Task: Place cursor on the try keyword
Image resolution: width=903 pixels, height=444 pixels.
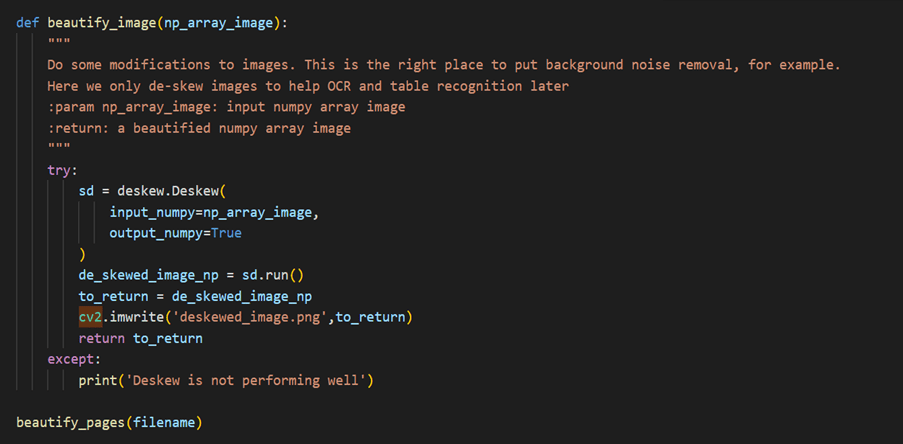Action: [x=59, y=170]
